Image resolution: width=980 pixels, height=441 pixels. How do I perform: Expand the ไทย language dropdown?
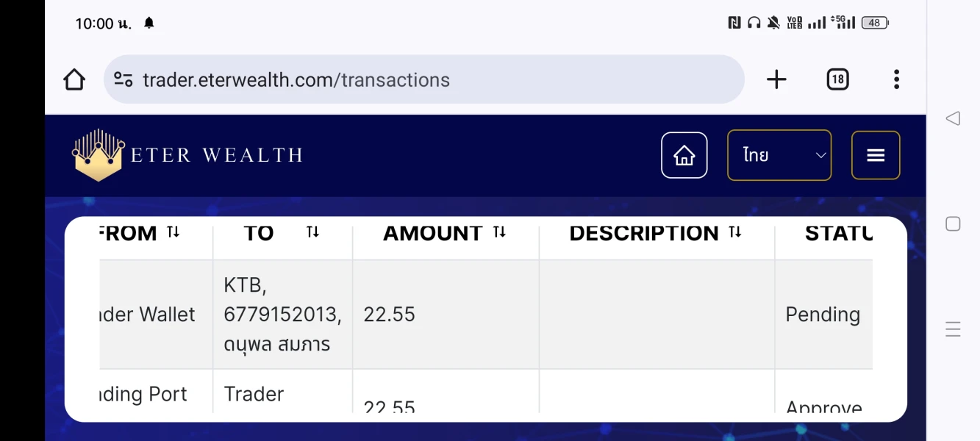pos(779,155)
